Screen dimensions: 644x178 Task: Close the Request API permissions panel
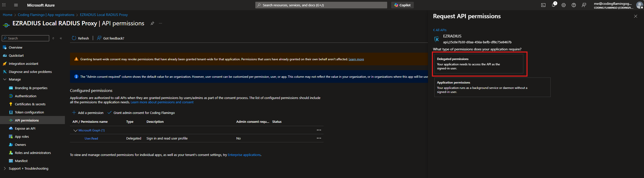(635, 16)
